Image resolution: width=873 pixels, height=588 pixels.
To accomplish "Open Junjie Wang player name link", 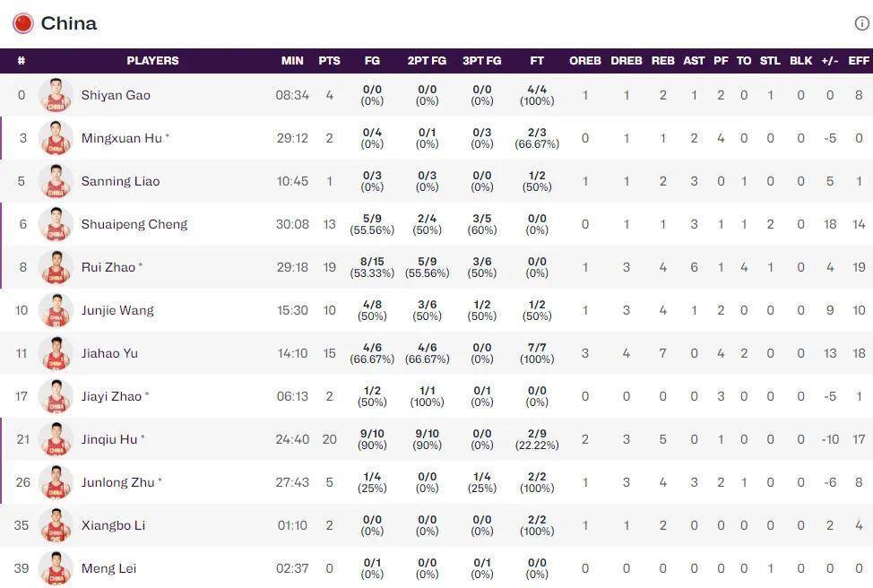I will (x=117, y=310).
